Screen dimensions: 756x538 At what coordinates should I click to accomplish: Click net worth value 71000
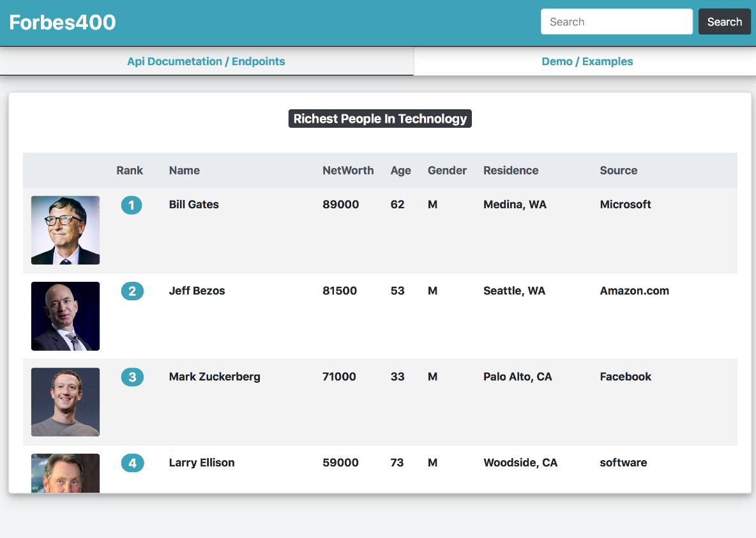[340, 376]
